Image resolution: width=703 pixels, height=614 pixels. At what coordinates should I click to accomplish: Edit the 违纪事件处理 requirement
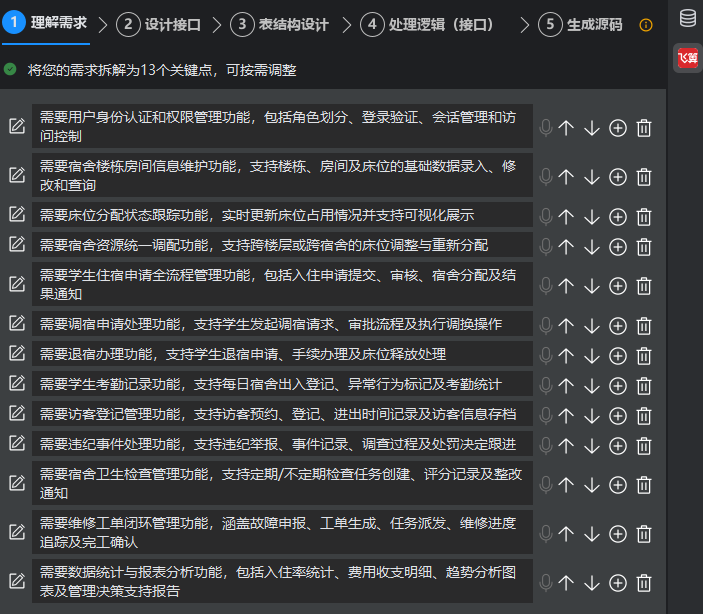pos(17,443)
